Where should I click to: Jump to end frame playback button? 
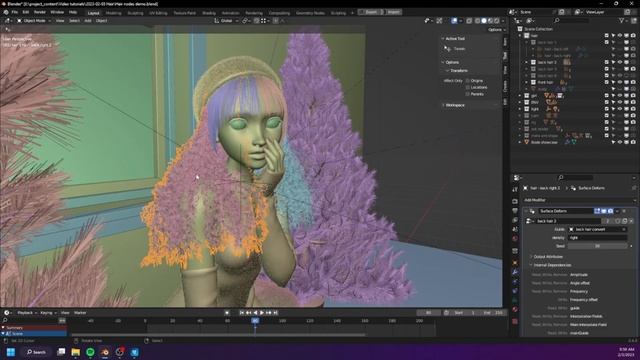[276, 313]
